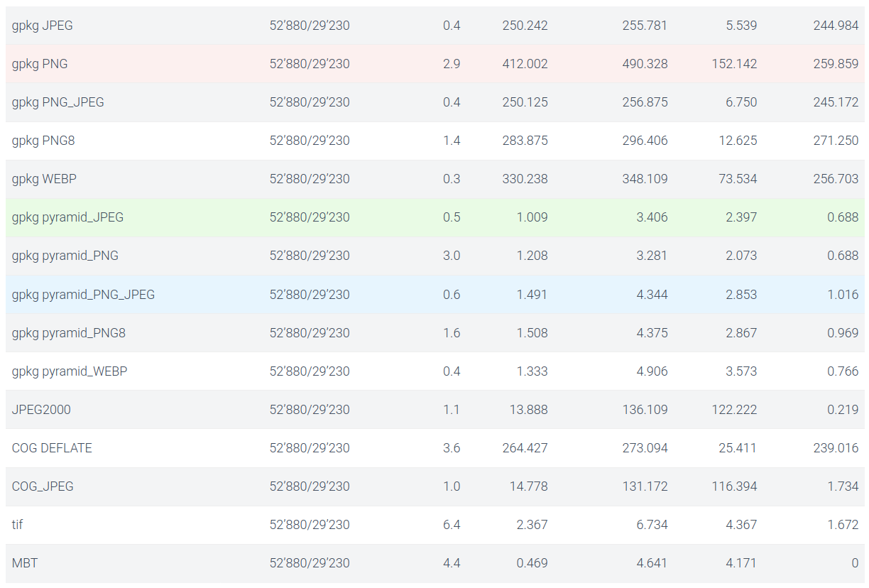Select the 52'880/29'230 cell in tif row
This screenshot has height=588, width=869.
(x=310, y=525)
